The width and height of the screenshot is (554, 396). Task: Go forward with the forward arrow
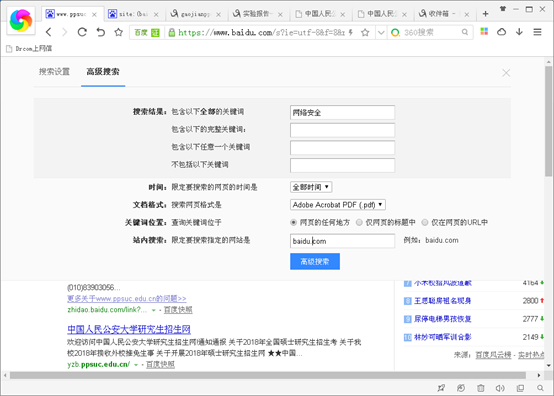click(64, 32)
